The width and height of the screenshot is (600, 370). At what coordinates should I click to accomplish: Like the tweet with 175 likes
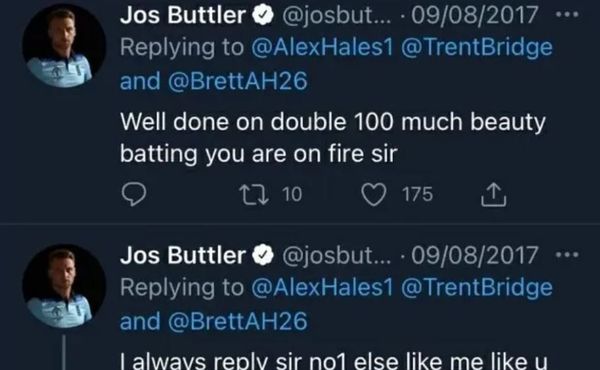tap(374, 194)
